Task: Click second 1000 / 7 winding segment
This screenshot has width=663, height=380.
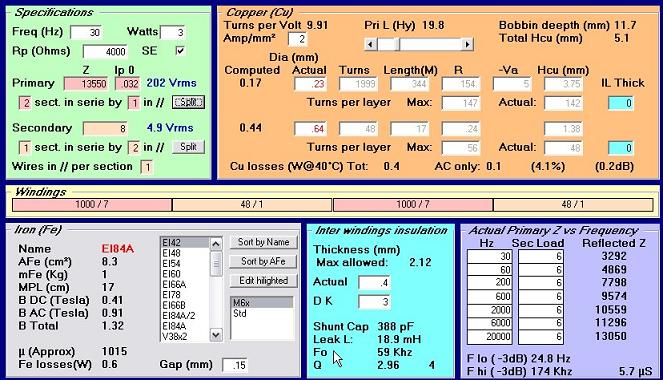Action: point(413,205)
